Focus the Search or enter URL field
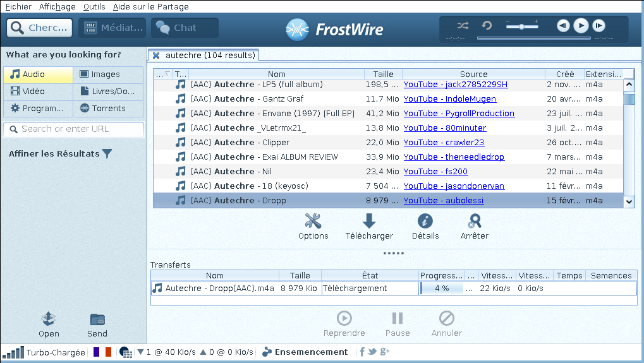644x363 pixels. [x=74, y=129]
